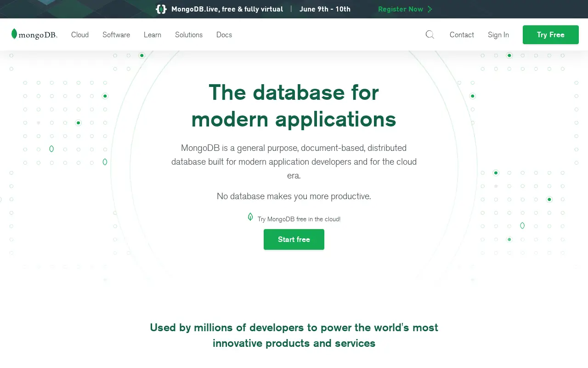Viewport: 588px width, 368px height.
Task: Open the Learn menu
Action: [153, 35]
